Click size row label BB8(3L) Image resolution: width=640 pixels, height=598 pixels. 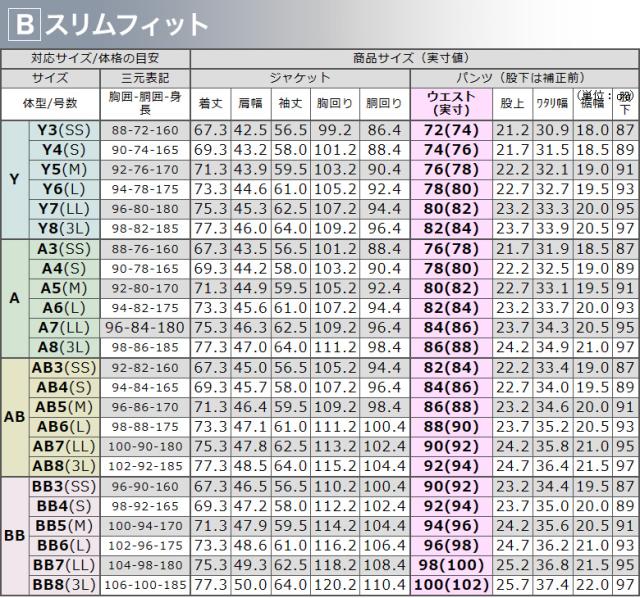tap(64, 585)
